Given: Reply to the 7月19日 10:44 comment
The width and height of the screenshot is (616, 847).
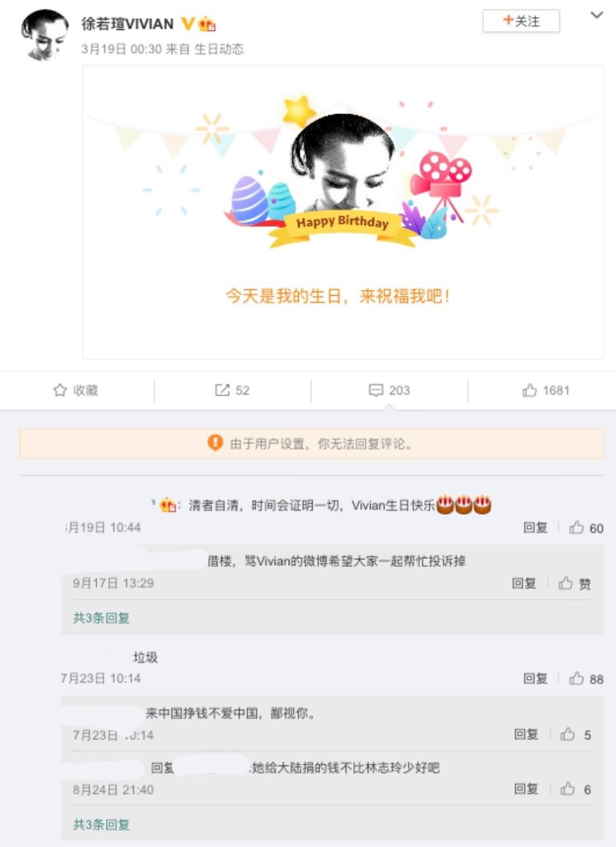Looking at the screenshot, I should point(535,528).
